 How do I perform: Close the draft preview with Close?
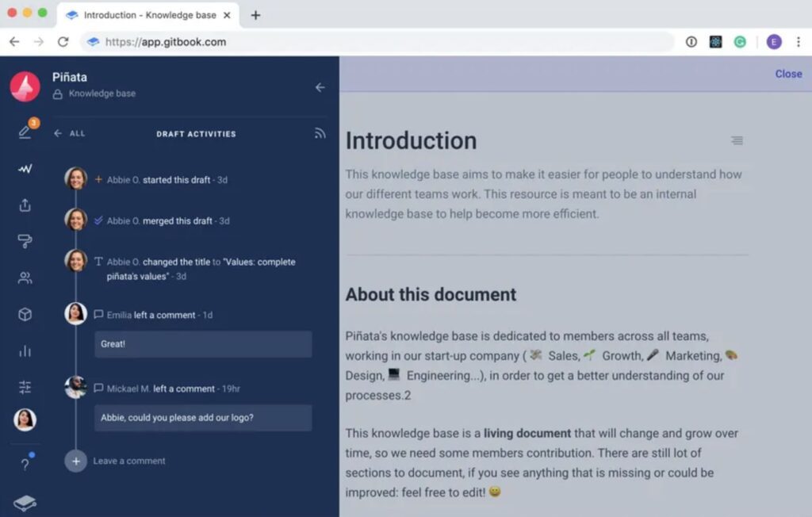click(x=788, y=74)
